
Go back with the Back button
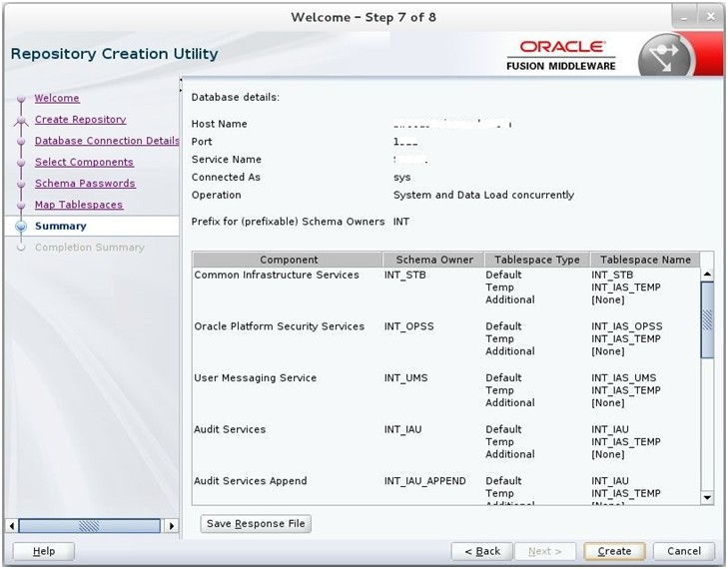[482, 551]
